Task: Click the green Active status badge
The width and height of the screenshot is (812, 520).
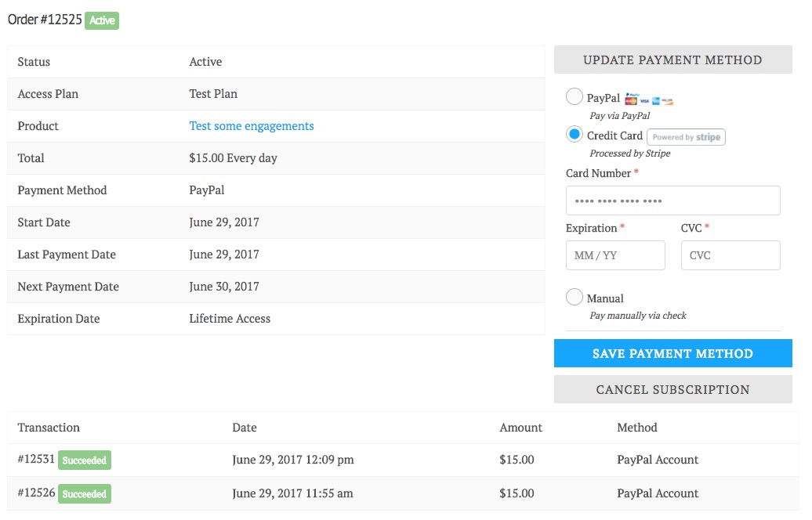Action: [x=102, y=21]
